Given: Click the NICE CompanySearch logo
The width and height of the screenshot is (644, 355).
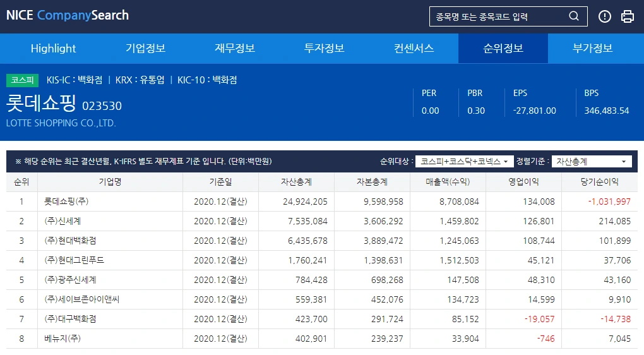Looking at the screenshot, I should (68, 15).
